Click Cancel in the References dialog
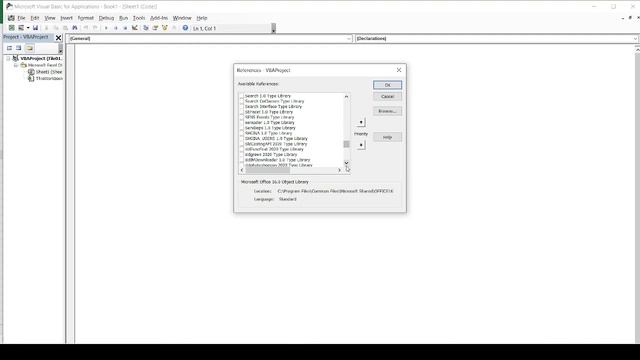 [x=387, y=96]
